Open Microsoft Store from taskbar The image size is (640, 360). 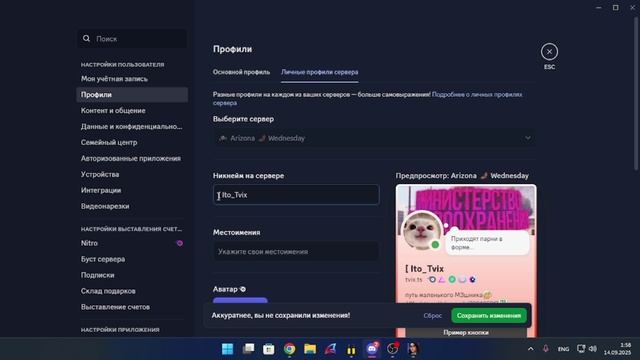click(x=269, y=349)
